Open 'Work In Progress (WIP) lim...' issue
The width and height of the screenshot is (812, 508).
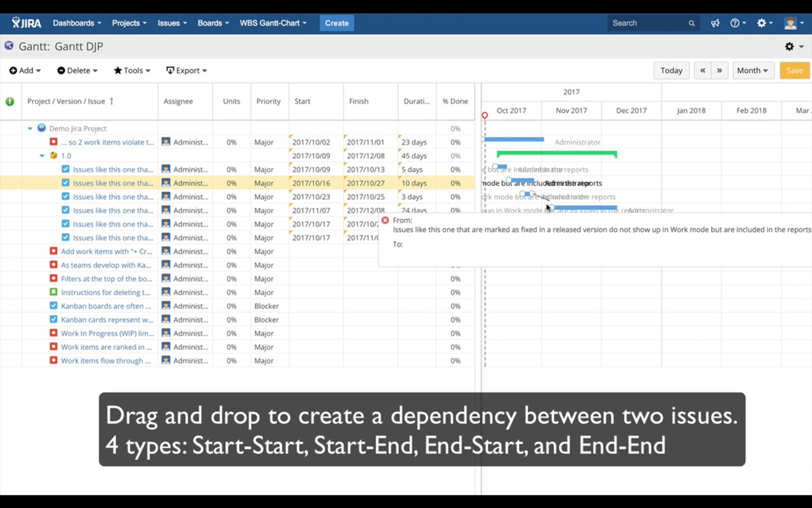click(107, 333)
